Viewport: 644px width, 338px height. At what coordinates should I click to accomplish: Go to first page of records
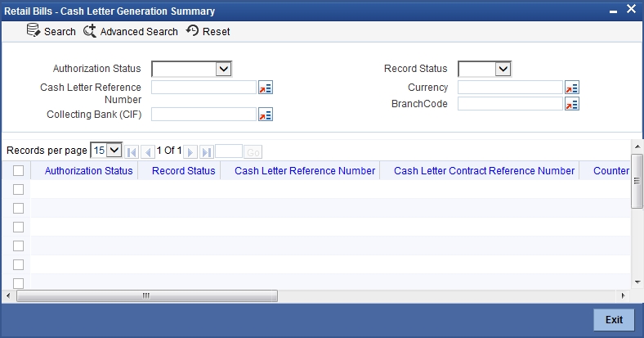point(132,152)
